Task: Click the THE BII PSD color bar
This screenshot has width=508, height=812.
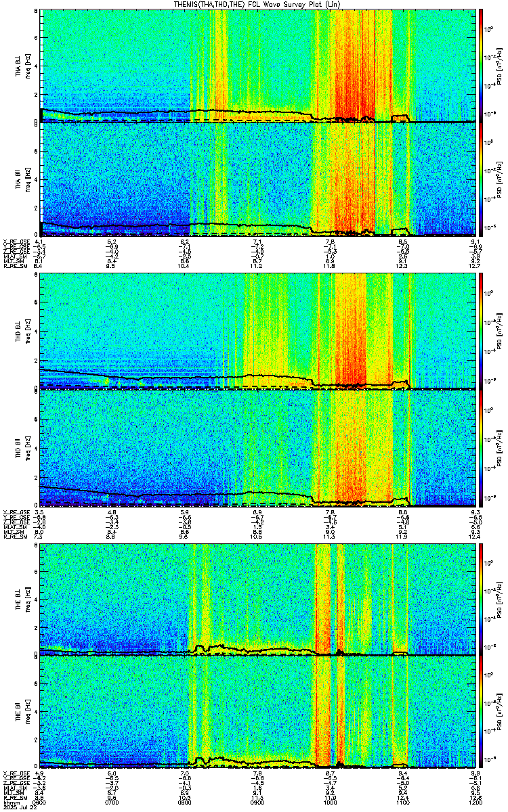Action: pos(482,713)
